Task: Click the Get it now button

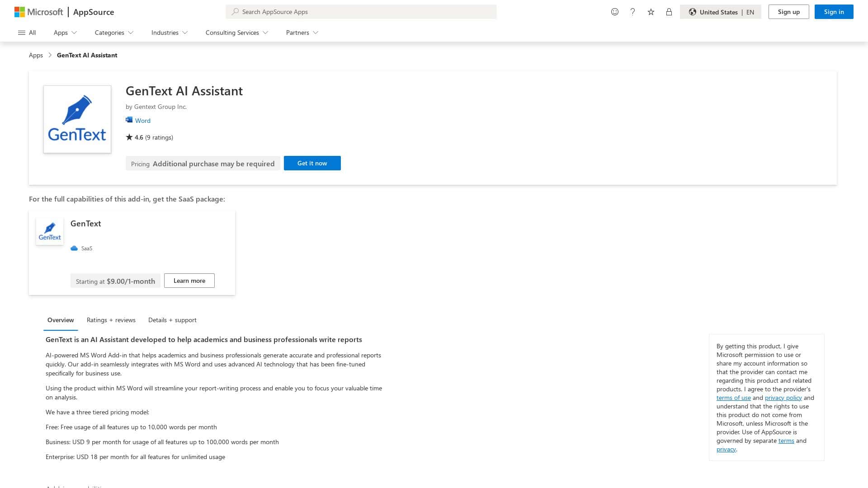Action: click(312, 163)
